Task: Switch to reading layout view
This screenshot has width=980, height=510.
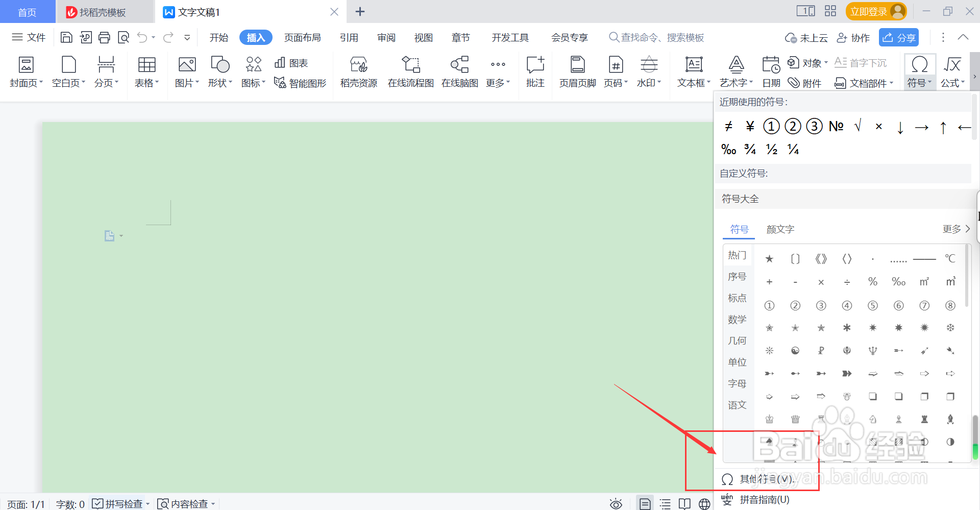Action: pos(684,504)
